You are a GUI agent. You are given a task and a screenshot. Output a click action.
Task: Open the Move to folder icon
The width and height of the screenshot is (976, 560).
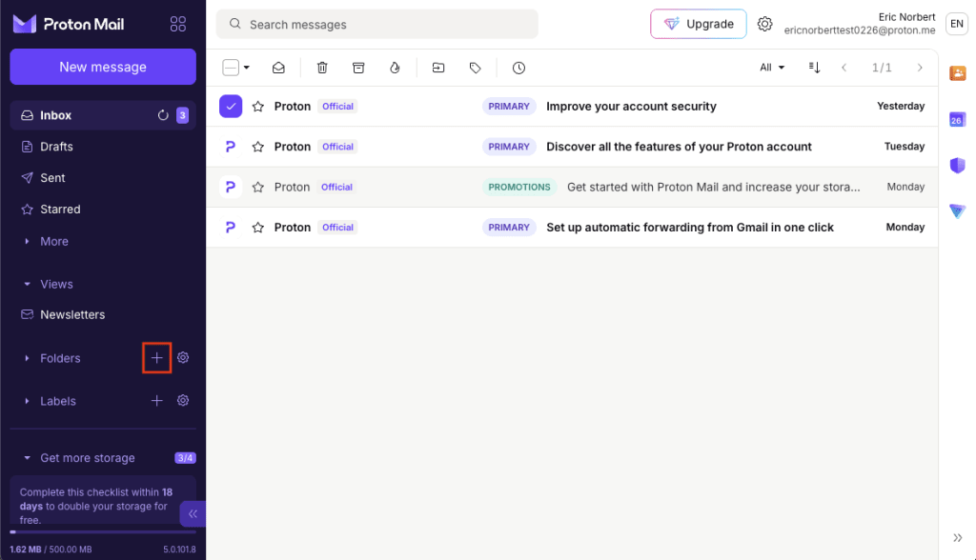click(x=438, y=68)
